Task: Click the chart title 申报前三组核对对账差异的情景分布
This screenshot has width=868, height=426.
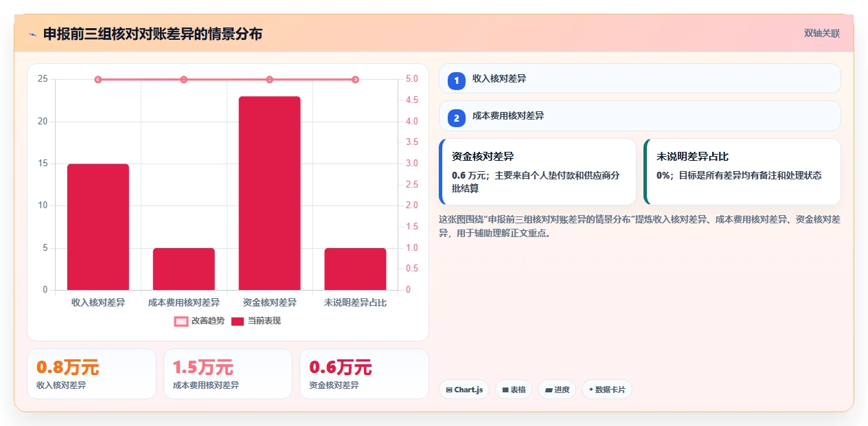Action: coord(152,34)
